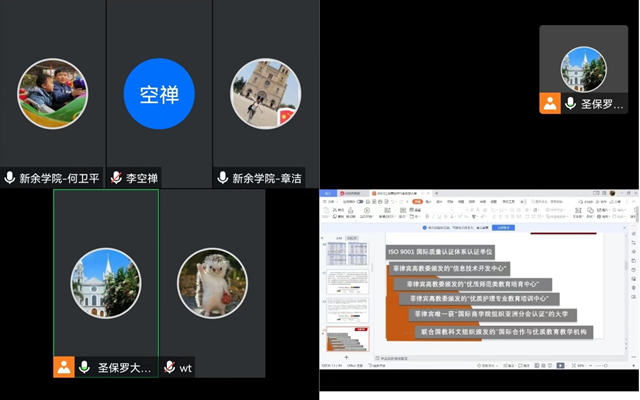Click muted microphone icon beside 李空禅
Screen dimensions: 640x400
[x=117, y=178]
